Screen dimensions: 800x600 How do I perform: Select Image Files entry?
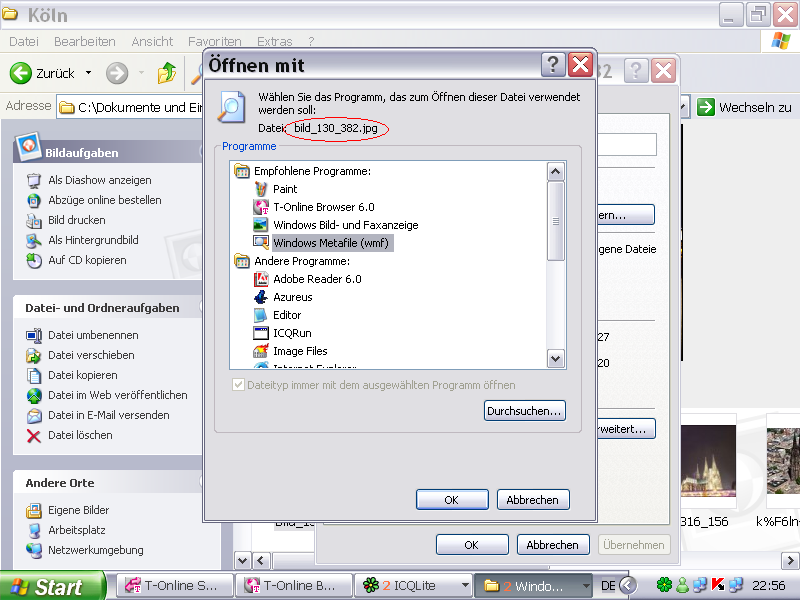click(300, 351)
